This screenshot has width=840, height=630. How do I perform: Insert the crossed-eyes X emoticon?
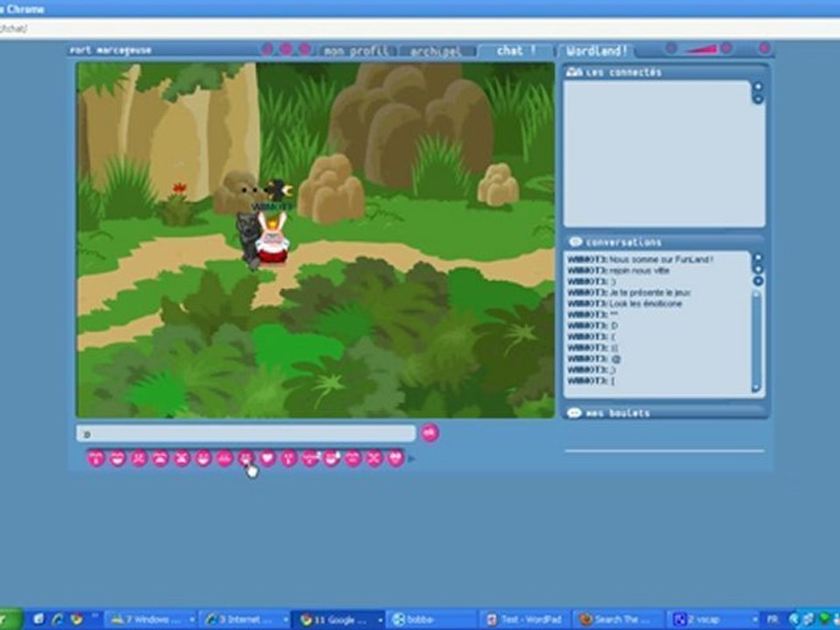tap(374, 458)
